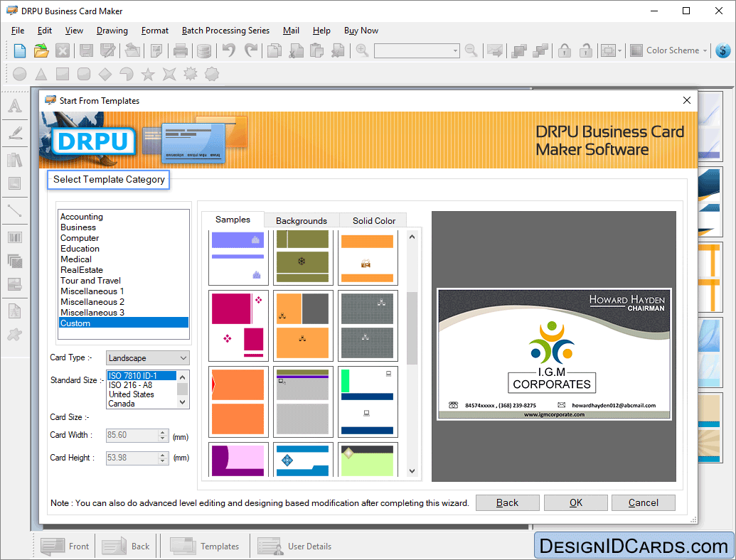The width and height of the screenshot is (736, 560).
Task: Select the five-point Star shape tool
Action: [x=148, y=74]
